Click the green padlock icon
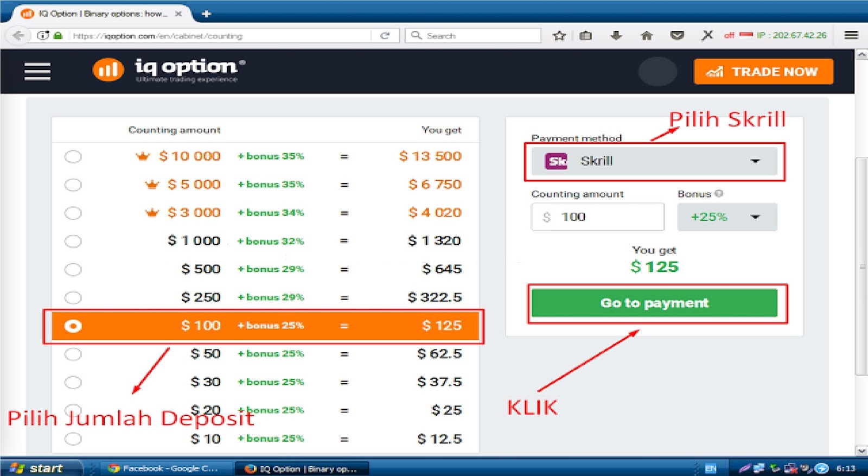 point(59,36)
